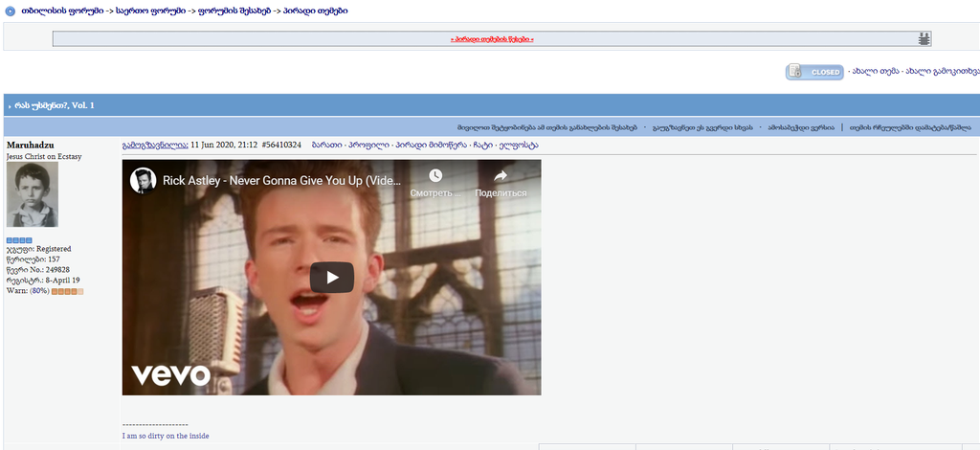Click 'ახალი თემა' new topic link
980x450 pixels.
coord(876,72)
